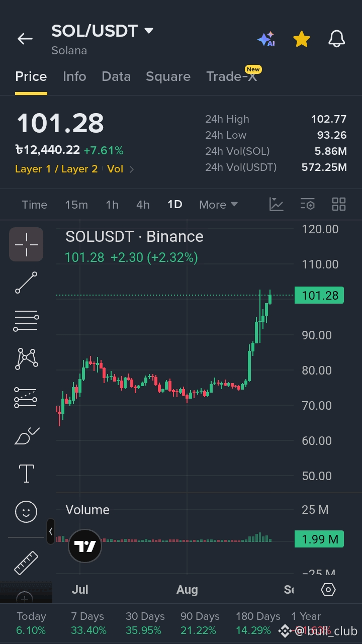Click the 7 Days 33.40% performance

(88, 623)
